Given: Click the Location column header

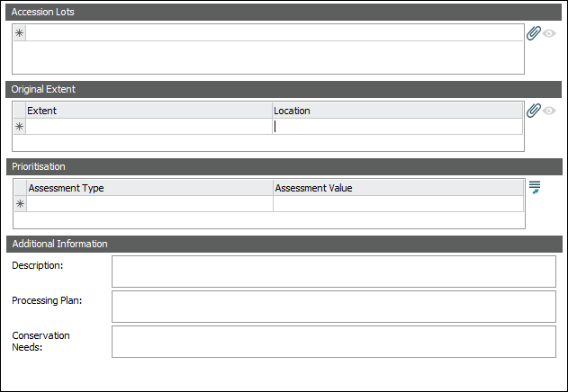Looking at the screenshot, I should pos(397,111).
